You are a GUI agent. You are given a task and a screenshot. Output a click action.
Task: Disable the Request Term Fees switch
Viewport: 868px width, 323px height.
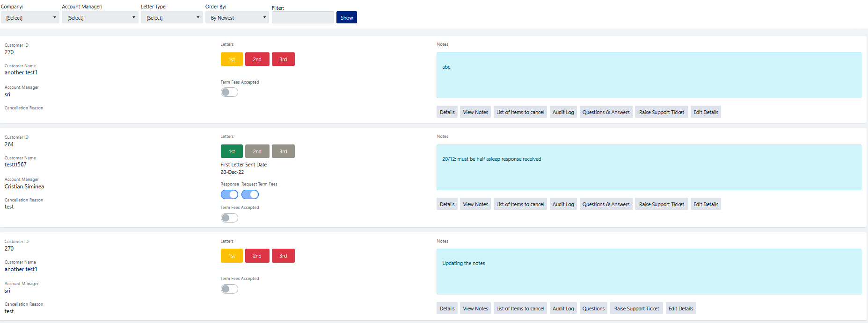click(x=250, y=194)
